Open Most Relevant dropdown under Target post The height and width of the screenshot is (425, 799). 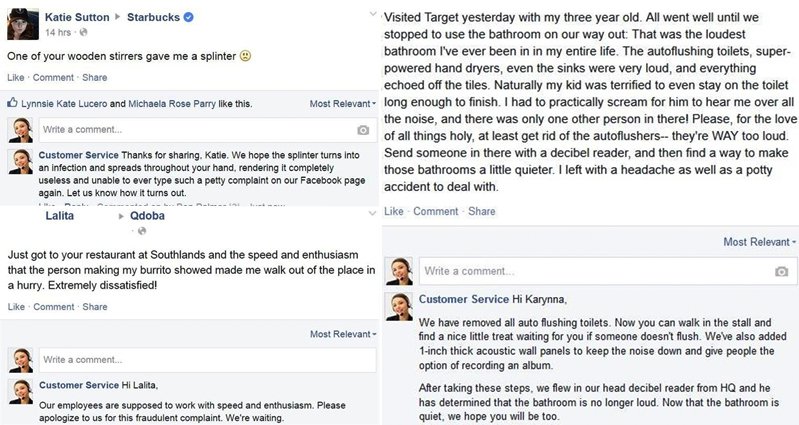(x=760, y=242)
